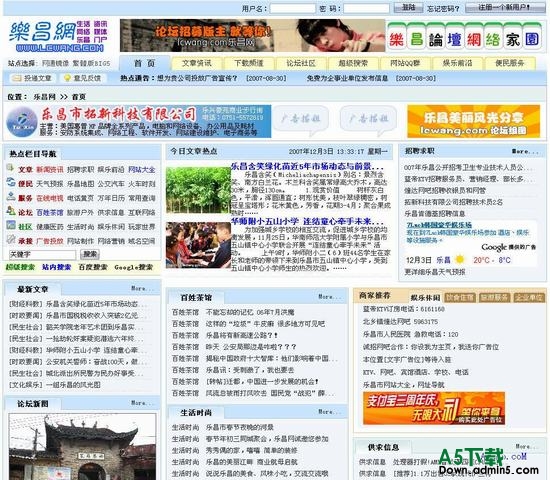The image size is (550, 480).
Task: Click the old gate forum photo
Action: pyautogui.click(x=82, y=447)
